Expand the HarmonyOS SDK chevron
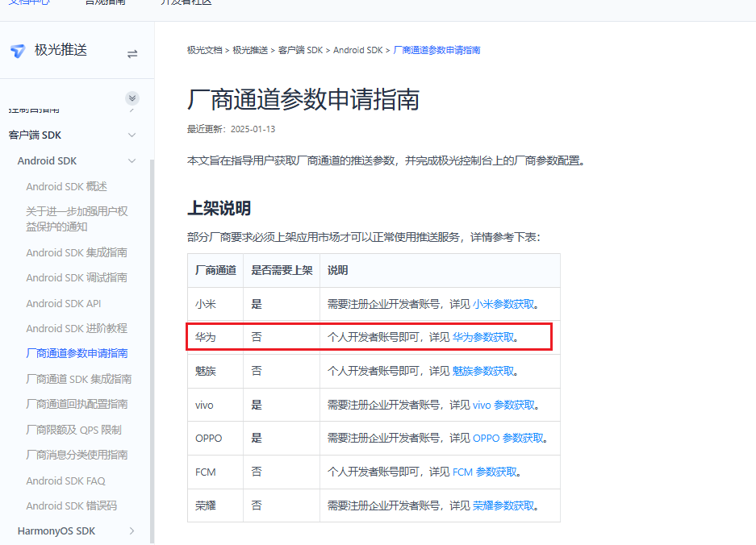Screen dimensions: 756x545 click(x=132, y=531)
